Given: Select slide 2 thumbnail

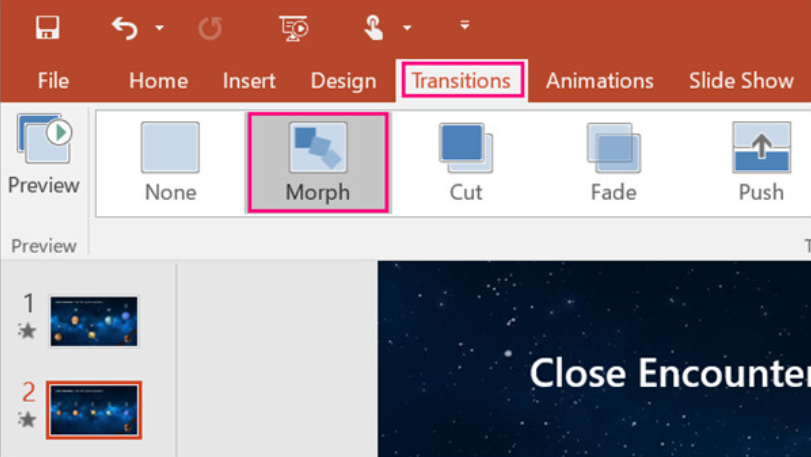Looking at the screenshot, I should tap(94, 410).
